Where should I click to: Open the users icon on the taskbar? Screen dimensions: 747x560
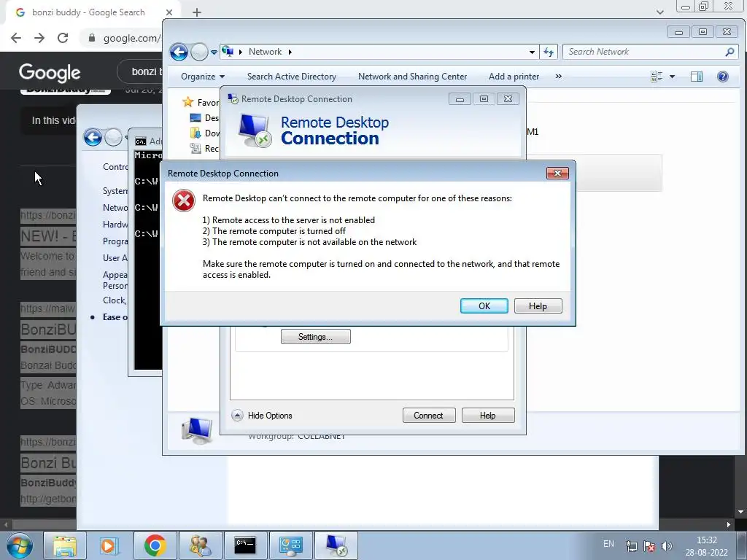coord(200,545)
